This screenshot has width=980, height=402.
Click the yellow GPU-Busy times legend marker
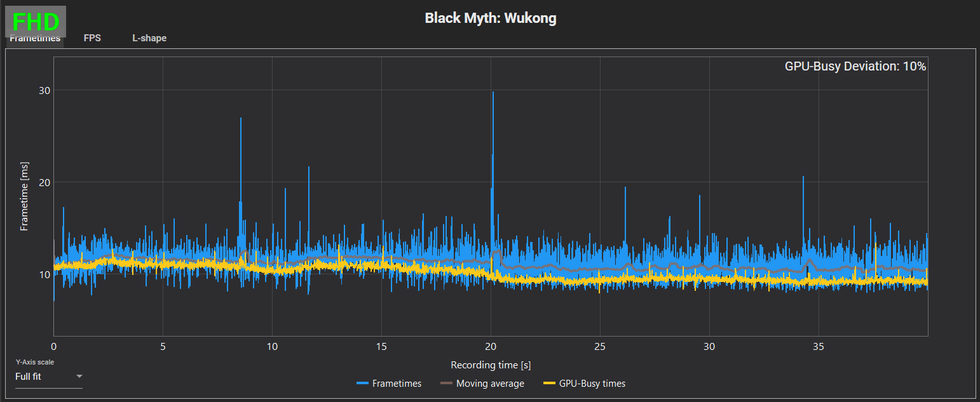[x=550, y=384]
